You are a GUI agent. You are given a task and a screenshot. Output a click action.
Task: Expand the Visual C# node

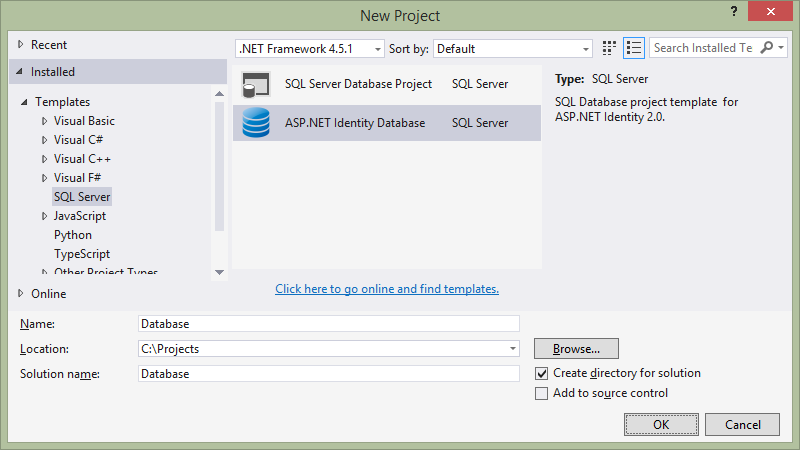point(44,140)
